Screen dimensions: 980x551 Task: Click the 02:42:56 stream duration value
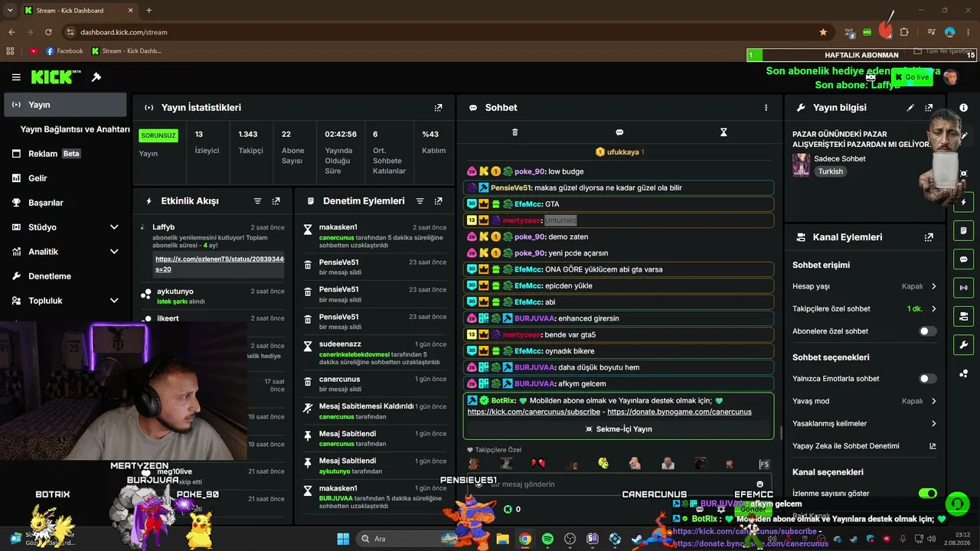coord(341,134)
